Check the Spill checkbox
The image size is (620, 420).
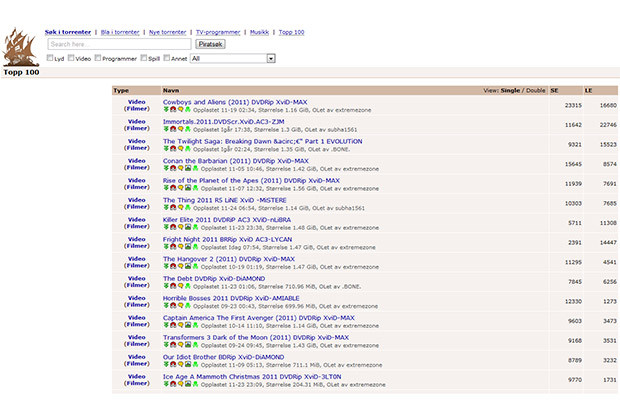pyautogui.click(x=144, y=58)
